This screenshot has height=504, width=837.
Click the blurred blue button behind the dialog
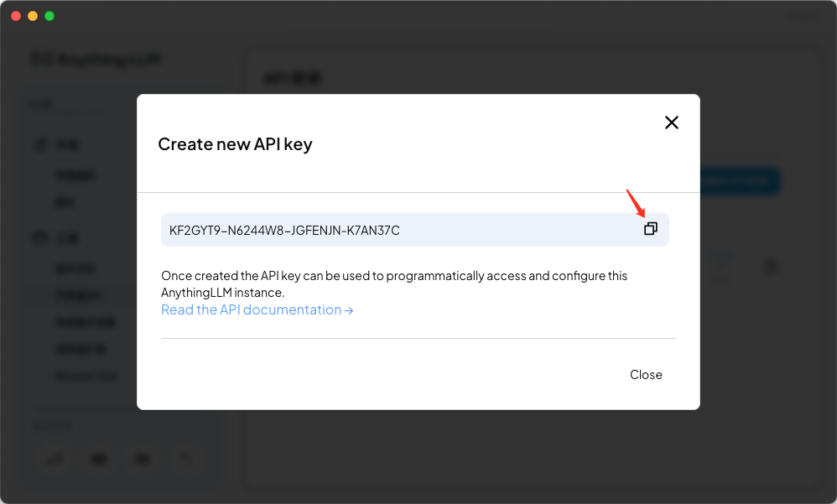(740, 181)
